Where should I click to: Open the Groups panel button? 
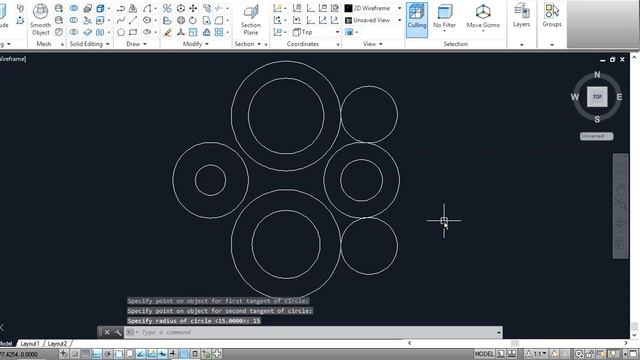(x=552, y=16)
